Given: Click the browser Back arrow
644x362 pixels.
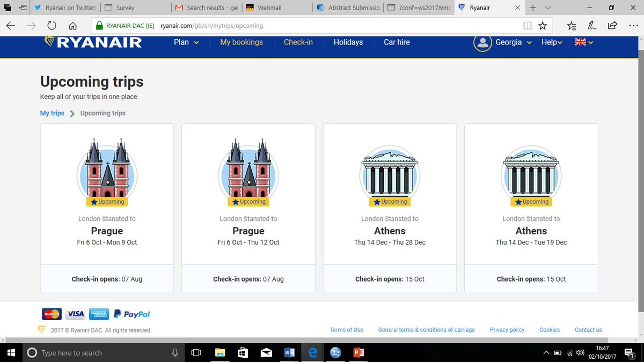Looking at the screenshot, I should pos(11,26).
